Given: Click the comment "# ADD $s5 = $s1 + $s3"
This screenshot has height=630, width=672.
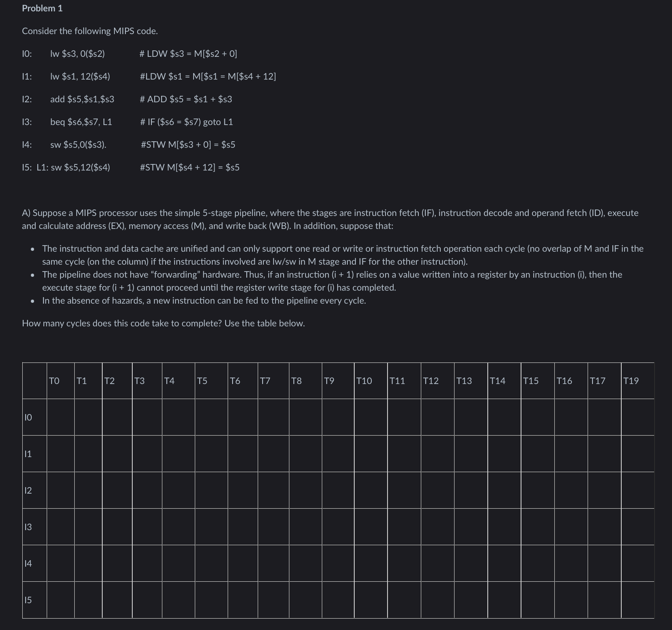Looking at the screenshot, I should pyautogui.click(x=186, y=99).
